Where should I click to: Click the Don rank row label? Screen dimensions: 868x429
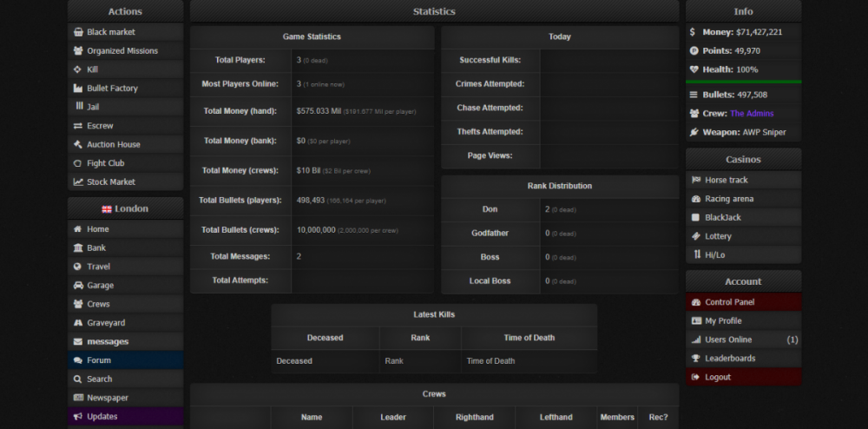click(490, 209)
